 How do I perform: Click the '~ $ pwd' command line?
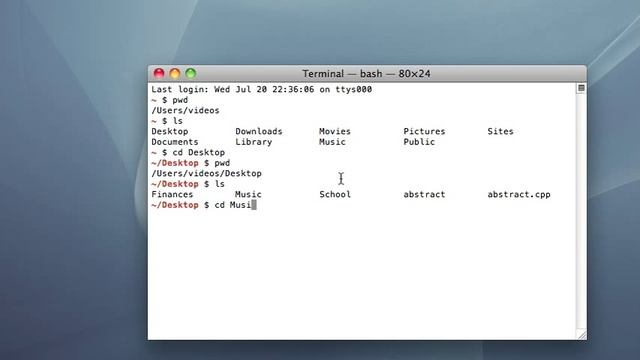click(x=169, y=100)
